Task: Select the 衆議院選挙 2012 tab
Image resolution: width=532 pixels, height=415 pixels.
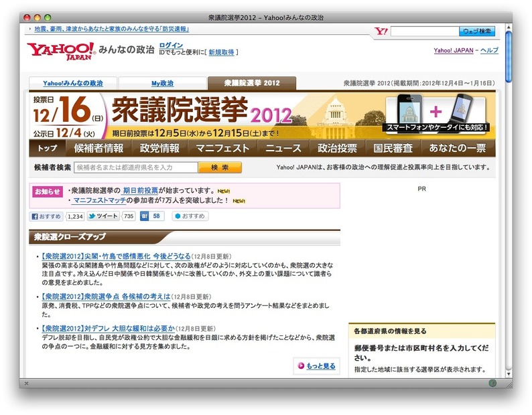Action: tap(252, 83)
